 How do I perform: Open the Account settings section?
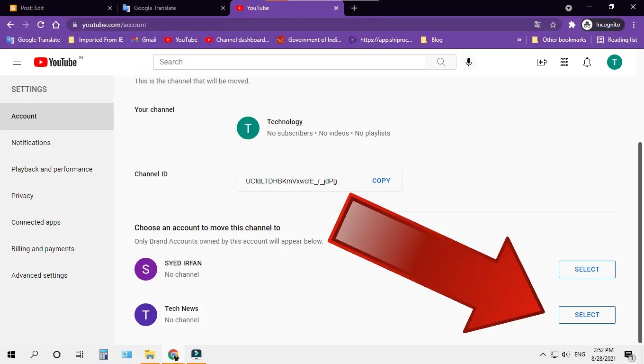(57, 116)
